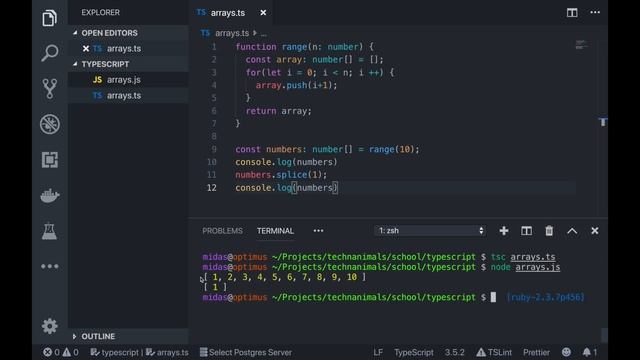This screenshot has width=640, height=360.
Task: Click the feedback smiley icon
Action: pyautogui.click(x=566, y=352)
